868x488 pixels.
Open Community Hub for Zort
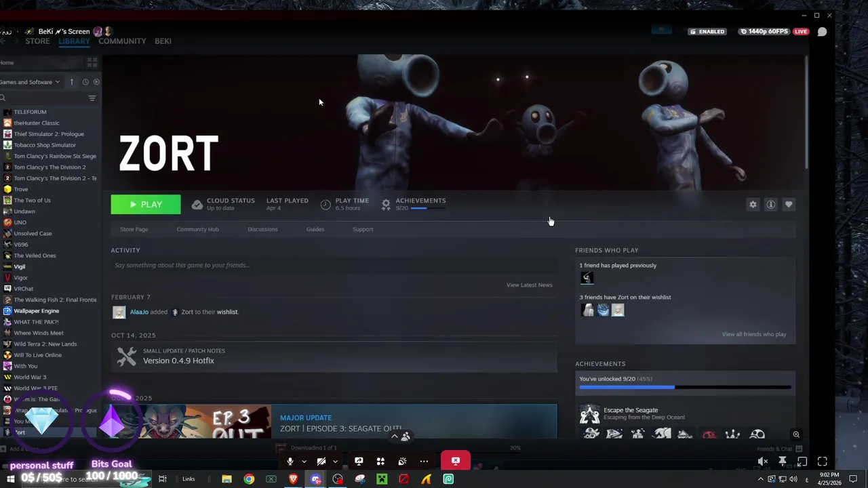coord(197,229)
